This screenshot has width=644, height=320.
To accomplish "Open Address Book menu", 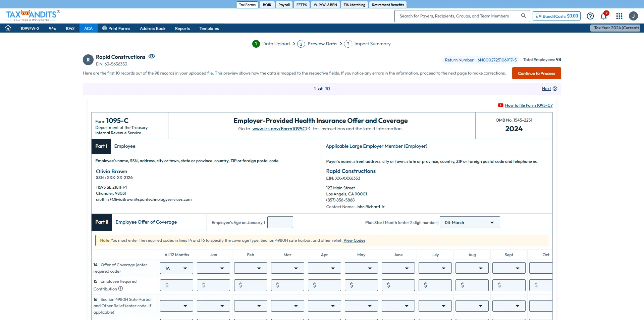I will pyautogui.click(x=153, y=28).
